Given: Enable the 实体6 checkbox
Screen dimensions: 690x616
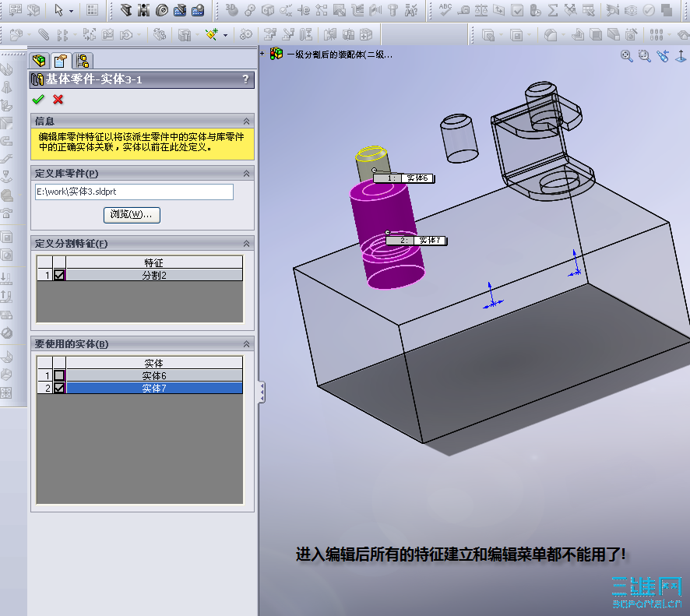Looking at the screenshot, I should pyautogui.click(x=59, y=376).
